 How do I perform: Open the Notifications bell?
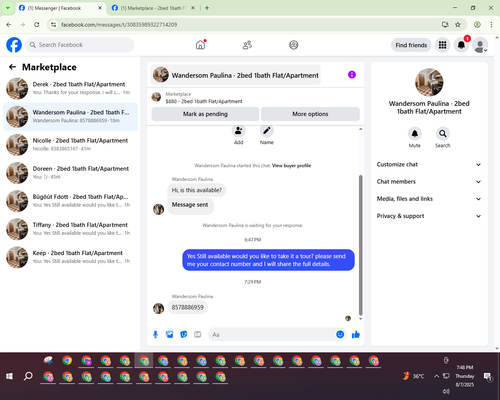461,45
